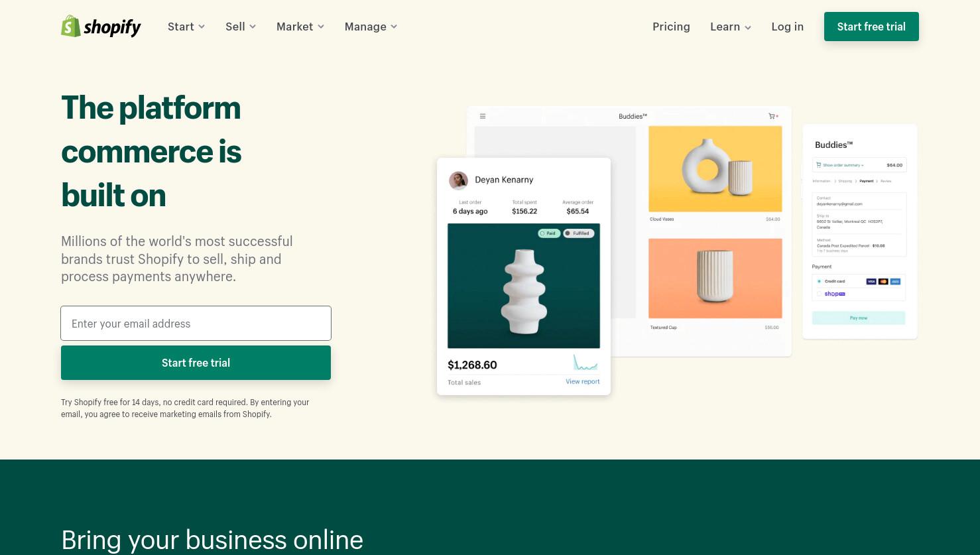Select the Credit card radio option
Image resolution: width=980 pixels, height=555 pixels.
pyautogui.click(x=820, y=282)
